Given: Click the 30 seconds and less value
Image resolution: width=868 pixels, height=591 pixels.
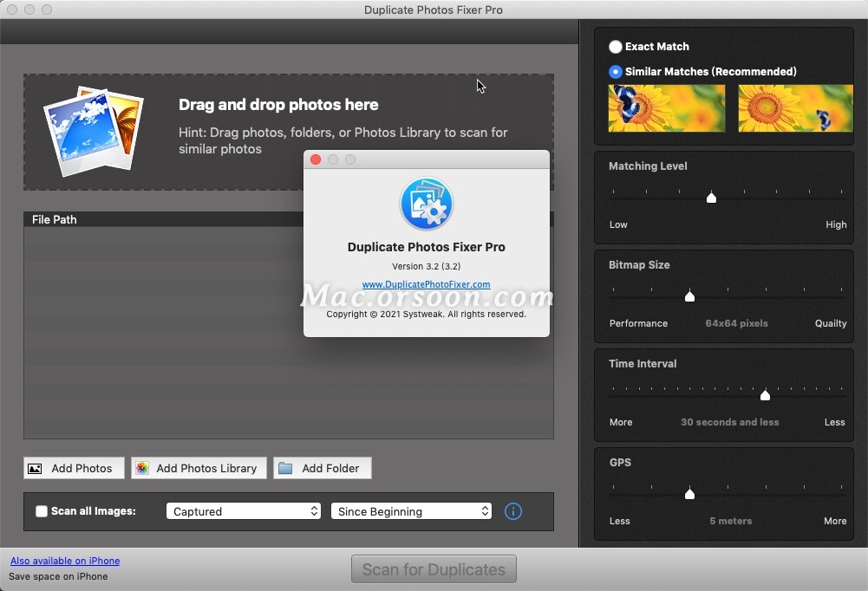Looking at the screenshot, I should click(729, 422).
